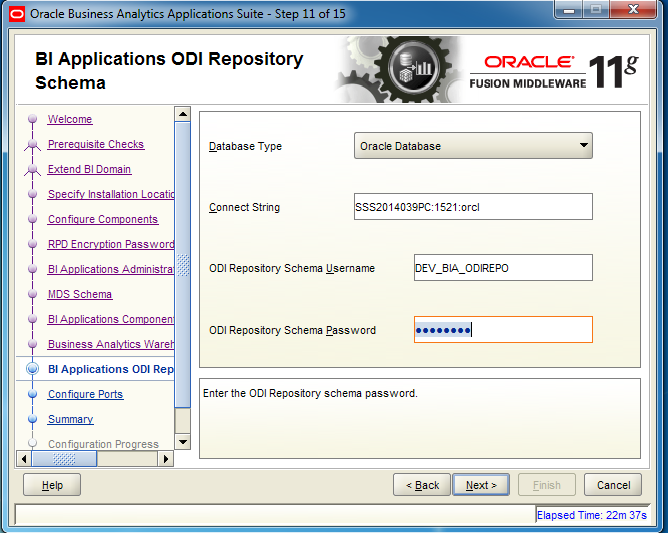Jump to Configure Ports step
The height and width of the screenshot is (533, 668).
coord(85,395)
